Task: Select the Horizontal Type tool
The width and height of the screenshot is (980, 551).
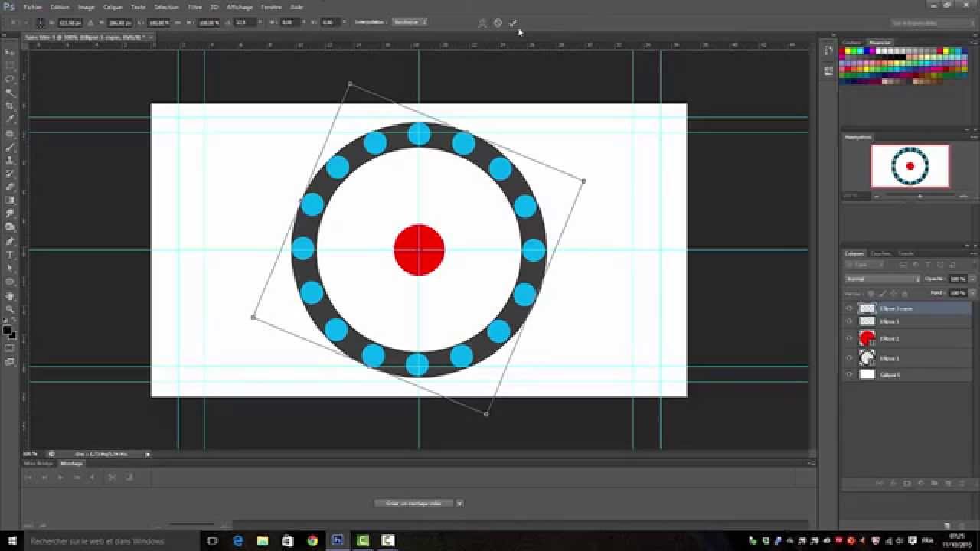Action: (x=10, y=255)
